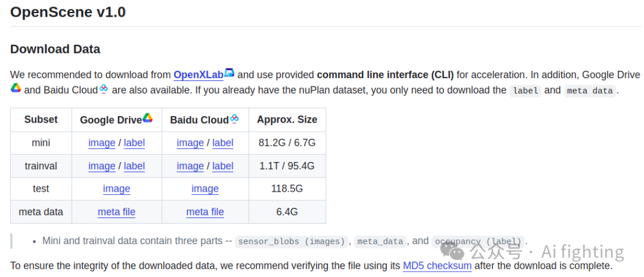This screenshot has height=277, width=644.
Task: Click Baidu Cloud icon in table header
Action: point(234,119)
